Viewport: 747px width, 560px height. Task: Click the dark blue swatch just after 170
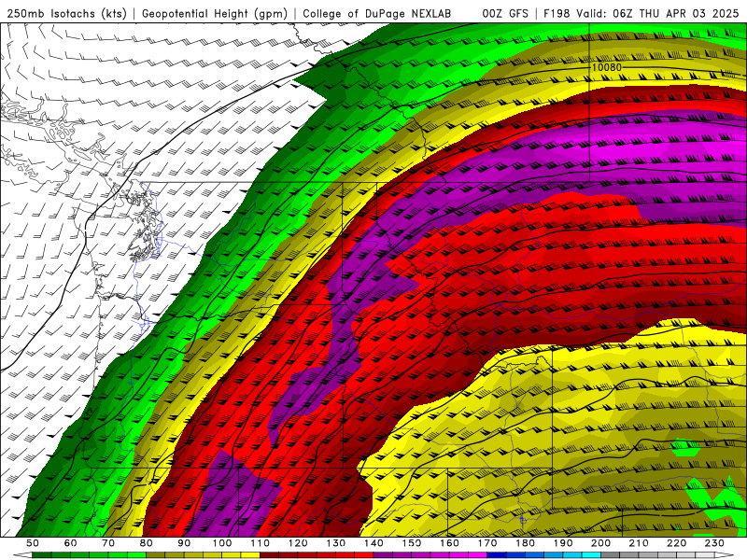coord(497,555)
